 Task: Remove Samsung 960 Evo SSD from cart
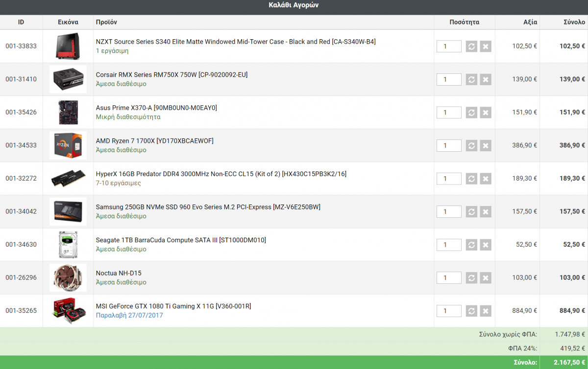(486, 211)
